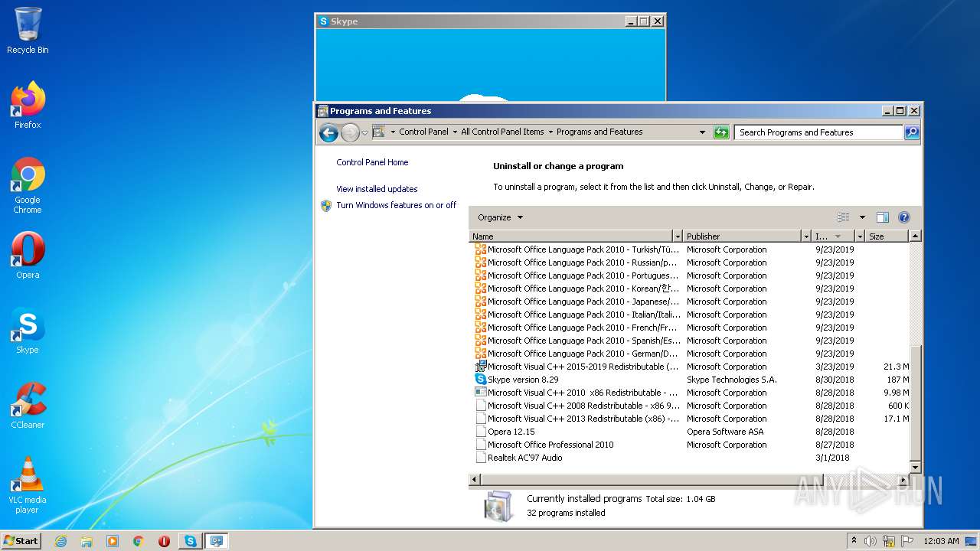Open More options arrow beside view icon
Screen dimensions: 980x551
(x=862, y=217)
